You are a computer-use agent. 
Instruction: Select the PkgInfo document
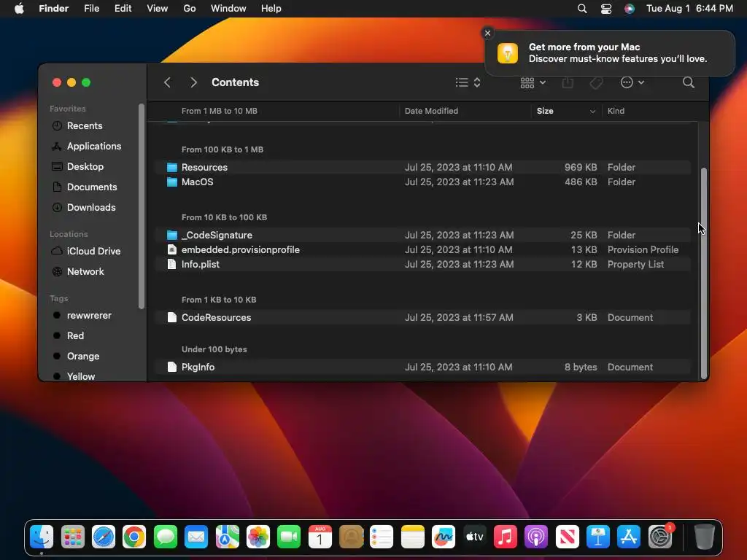point(423,367)
